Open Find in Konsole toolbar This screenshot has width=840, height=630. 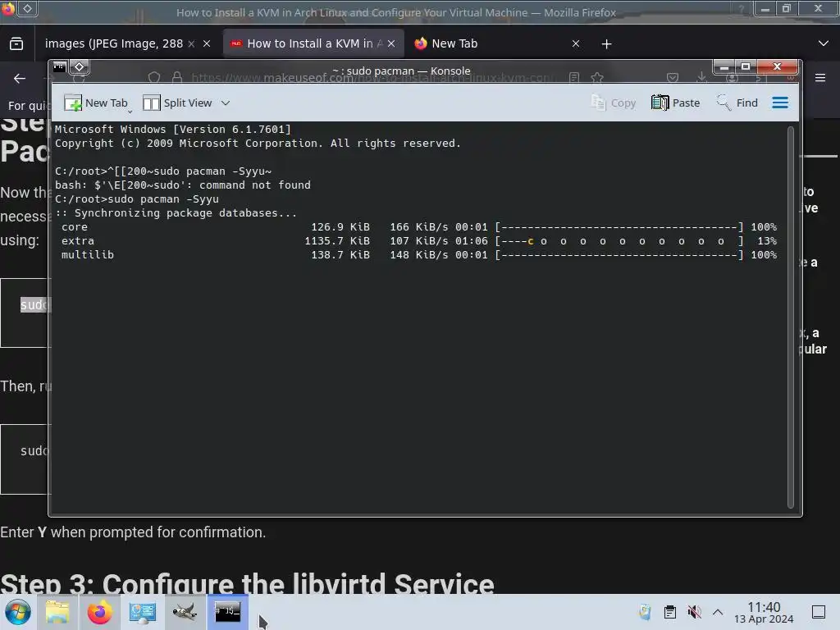[x=737, y=103]
